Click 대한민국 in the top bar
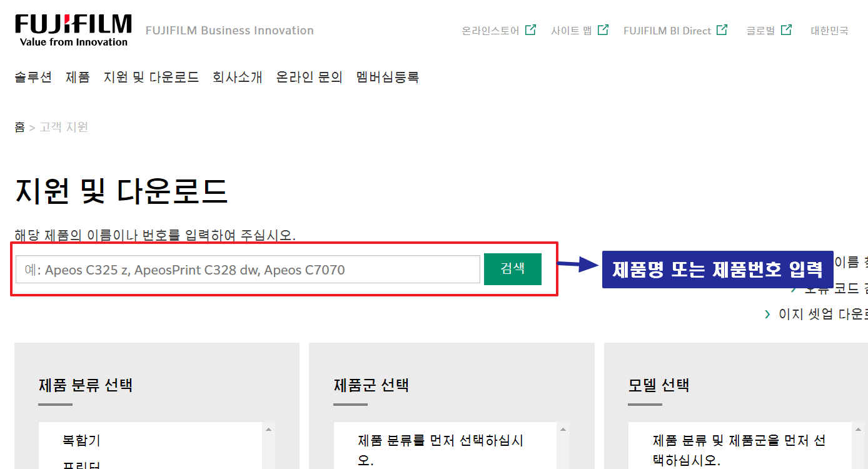 pos(830,30)
